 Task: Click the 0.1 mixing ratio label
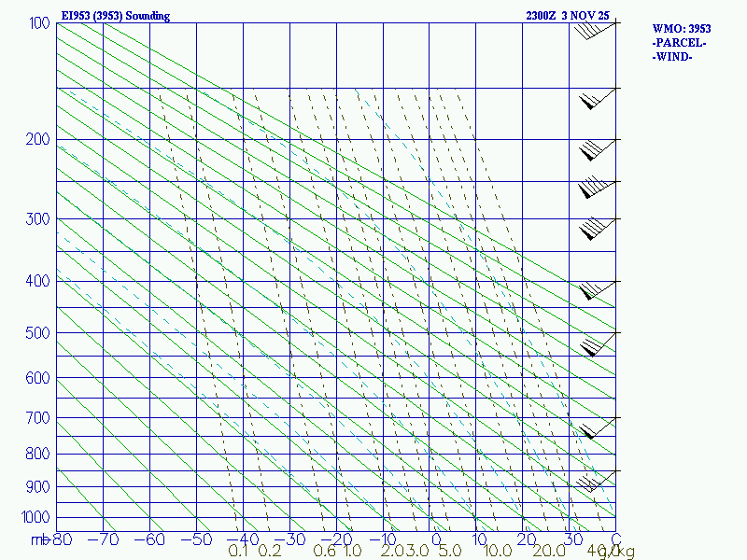point(238,551)
